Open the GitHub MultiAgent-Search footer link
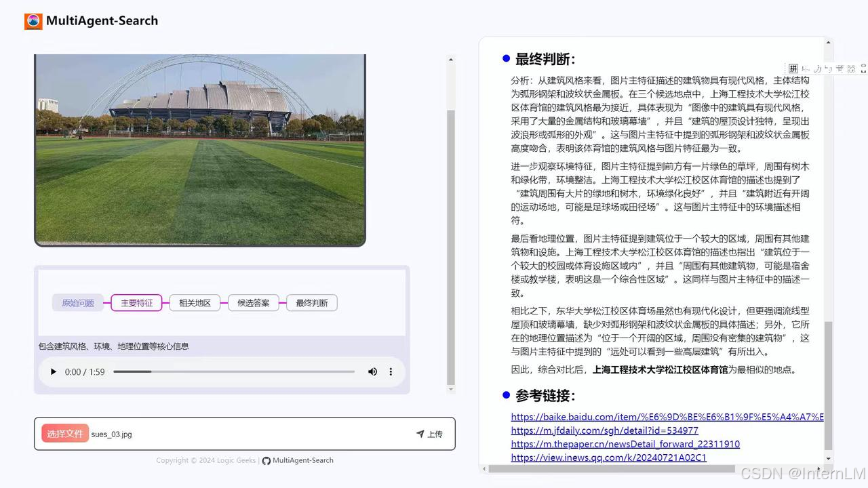 click(x=298, y=460)
